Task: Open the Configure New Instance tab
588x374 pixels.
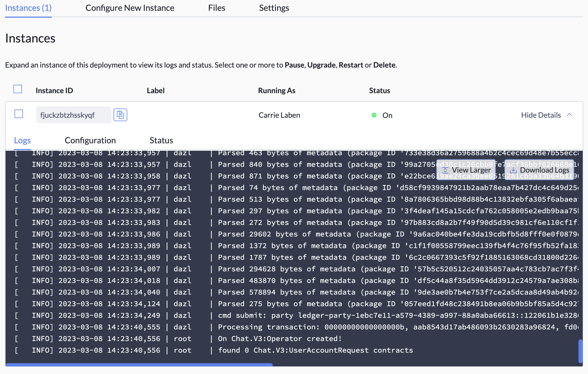Action: point(130,8)
